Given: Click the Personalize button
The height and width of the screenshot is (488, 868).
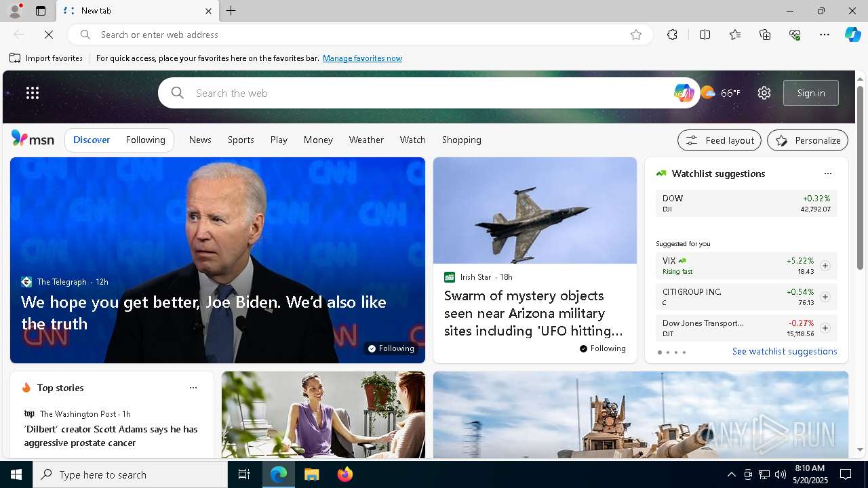Looking at the screenshot, I should click(x=808, y=140).
